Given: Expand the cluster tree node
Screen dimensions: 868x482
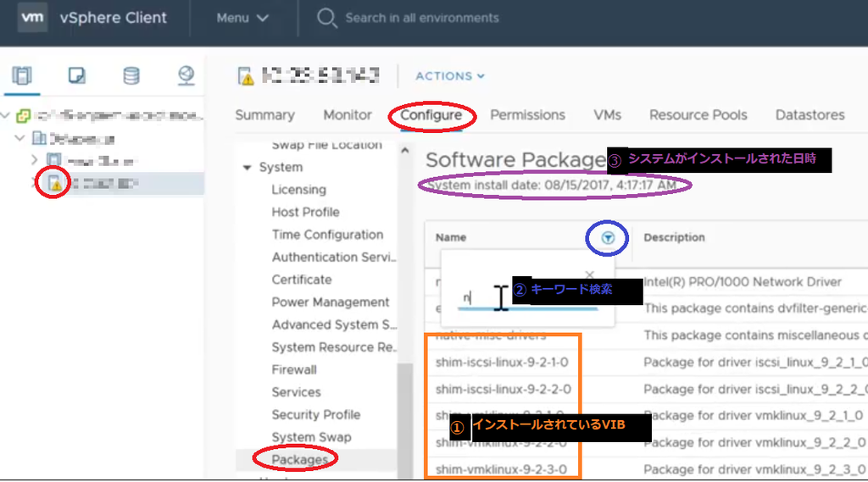Looking at the screenshot, I should coord(34,160).
